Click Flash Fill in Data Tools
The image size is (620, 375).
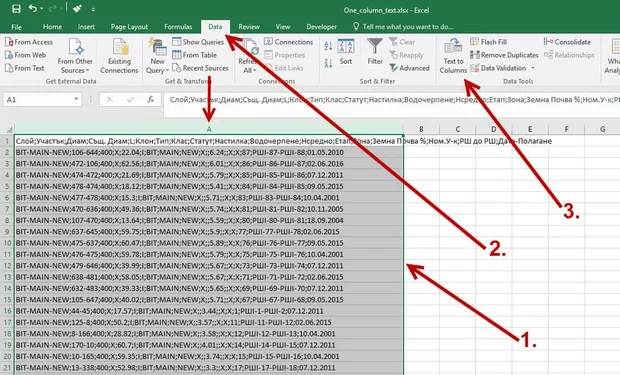489,42
